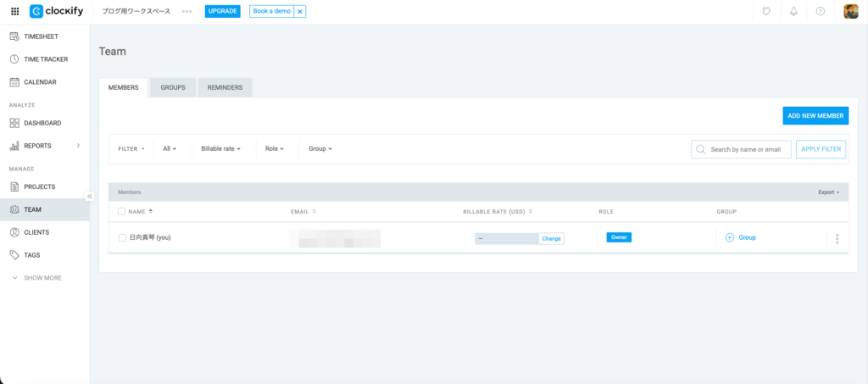Screen dimensions: 868x384
Task: Open the user profile avatar
Action: point(851,12)
